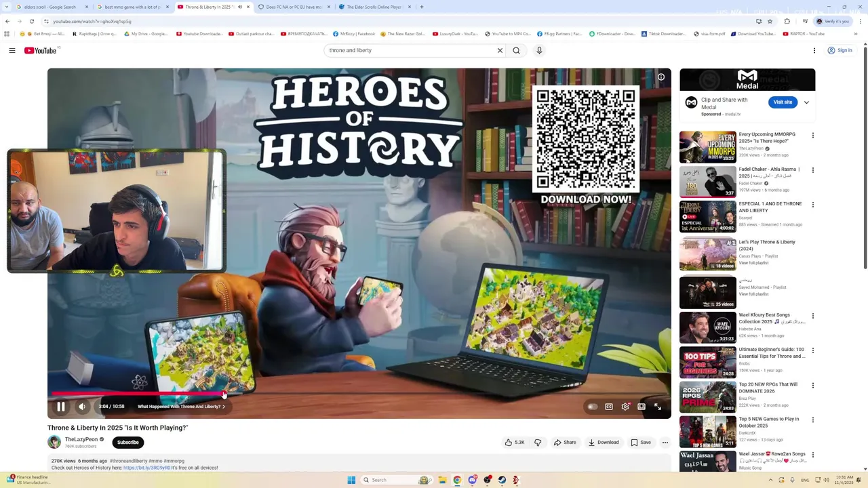
Task: Open player settings gear
Action: point(625,407)
